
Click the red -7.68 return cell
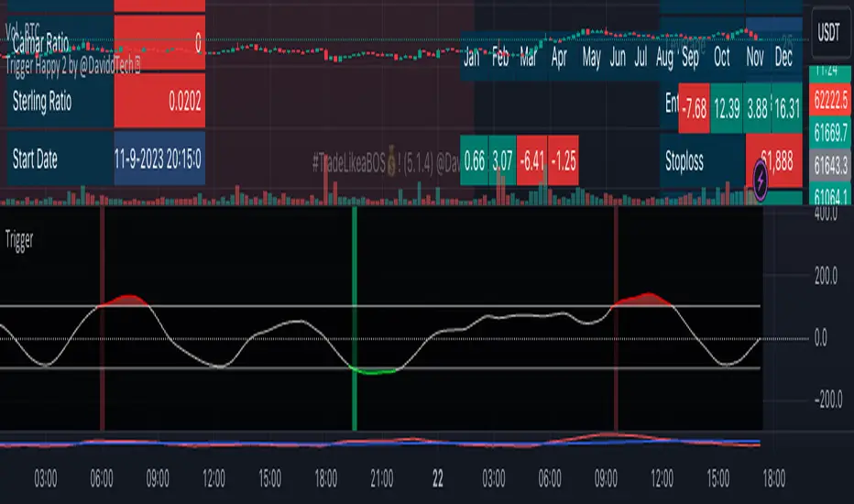point(694,108)
